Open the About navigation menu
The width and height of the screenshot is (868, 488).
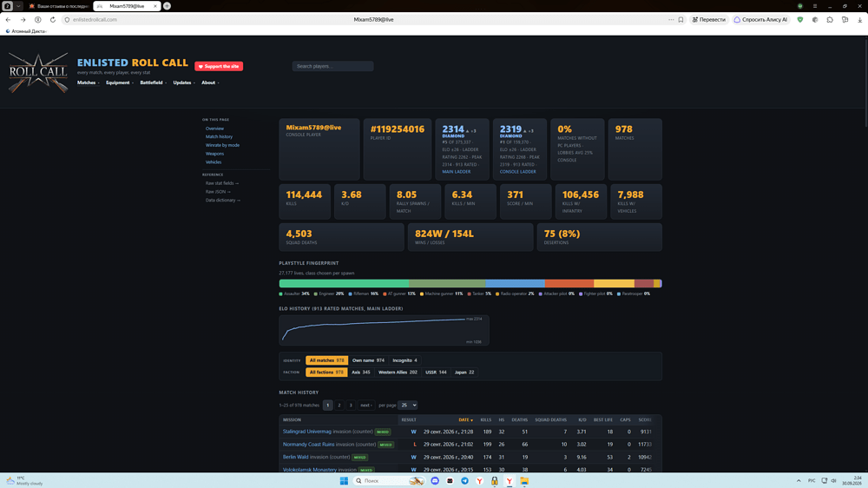(210, 82)
